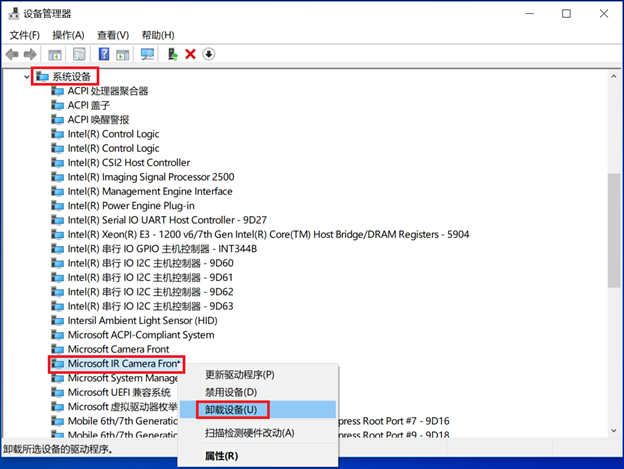Click the show/hide action pane icon
This screenshot has width=624, height=469.
(x=123, y=54)
